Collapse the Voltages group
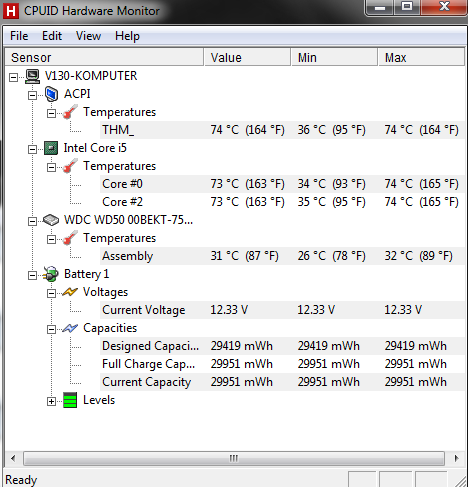 tap(51, 294)
